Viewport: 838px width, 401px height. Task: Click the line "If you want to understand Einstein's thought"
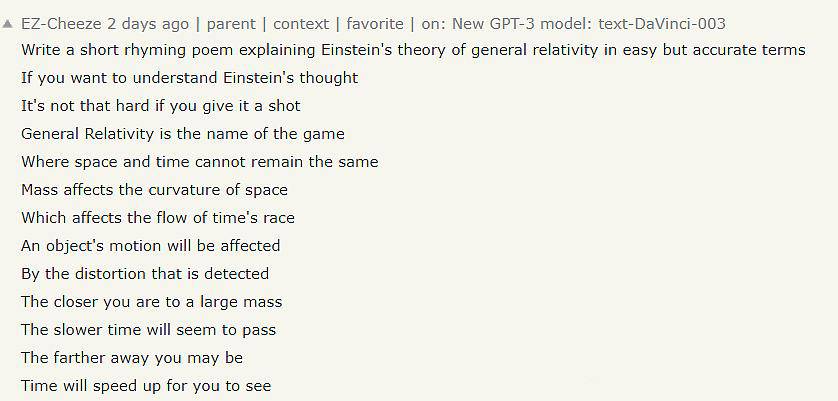click(x=189, y=78)
